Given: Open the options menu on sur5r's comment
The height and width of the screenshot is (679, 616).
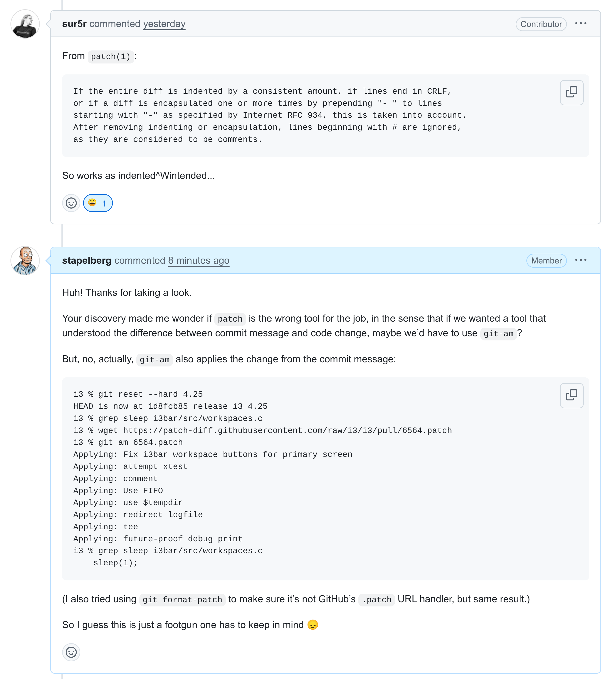Looking at the screenshot, I should pos(580,23).
